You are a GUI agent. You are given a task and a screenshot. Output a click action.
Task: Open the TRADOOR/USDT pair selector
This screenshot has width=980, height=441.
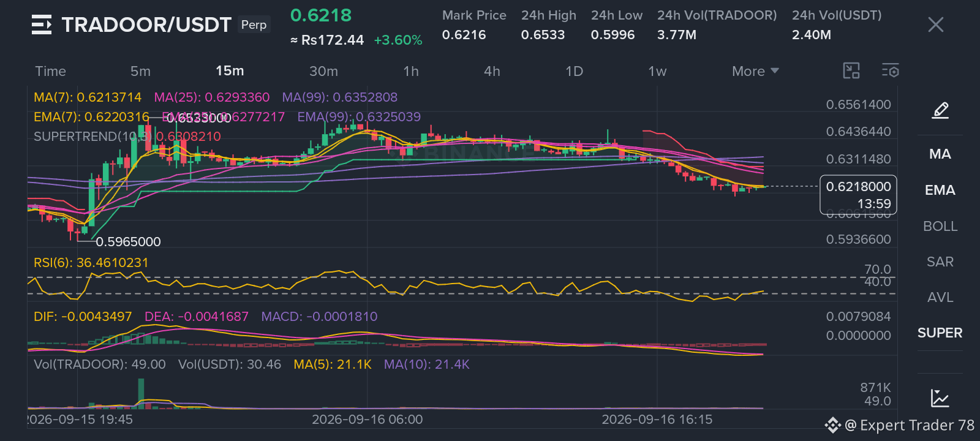(x=146, y=24)
